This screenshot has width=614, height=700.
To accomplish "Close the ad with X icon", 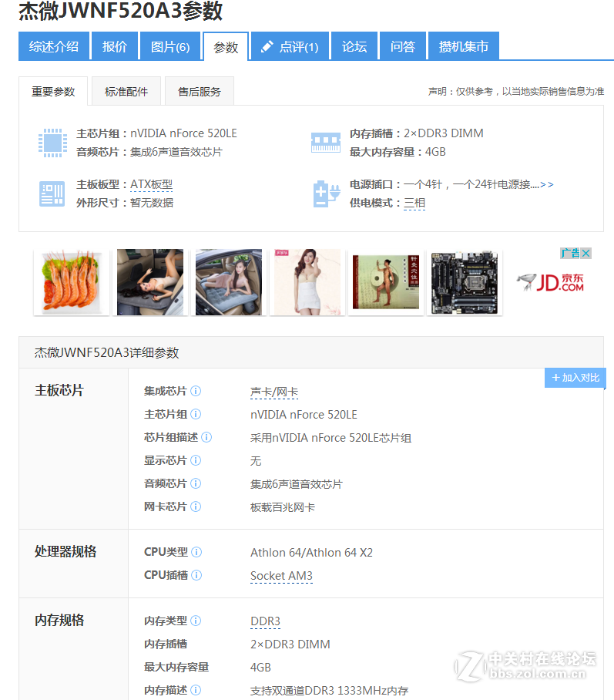I will coord(586,253).
